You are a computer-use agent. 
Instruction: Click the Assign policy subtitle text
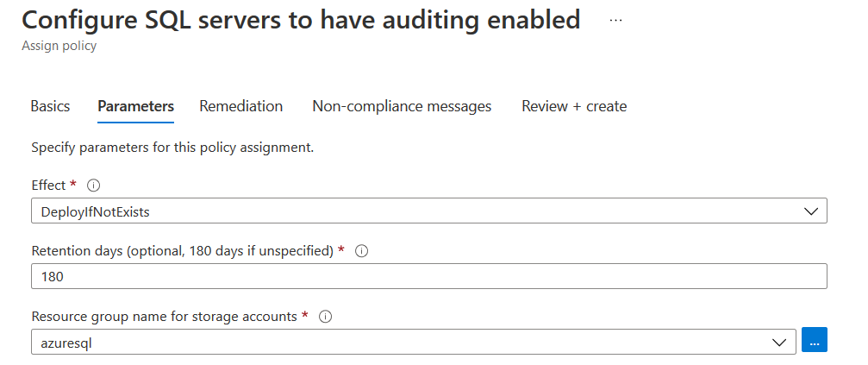tap(59, 46)
